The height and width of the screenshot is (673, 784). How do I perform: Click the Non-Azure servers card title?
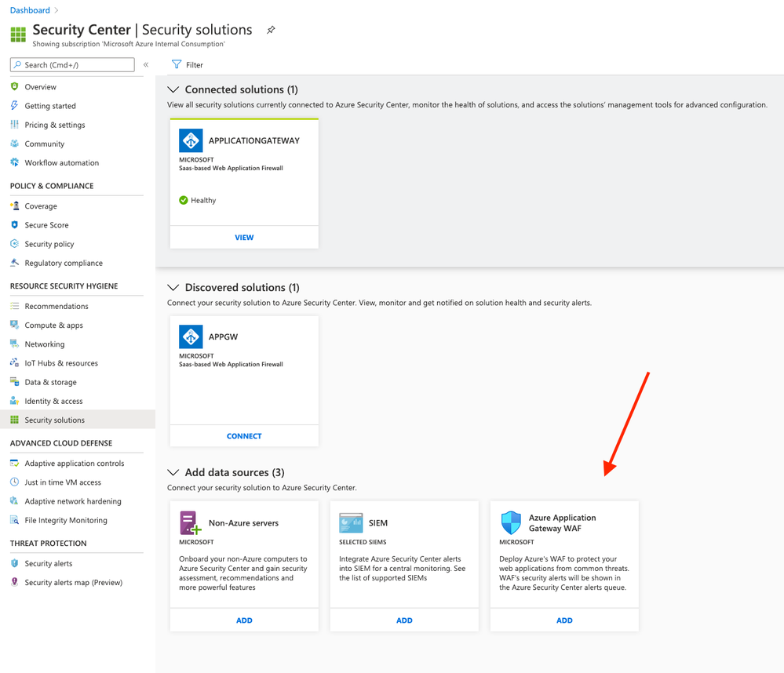(x=243, y=522)
